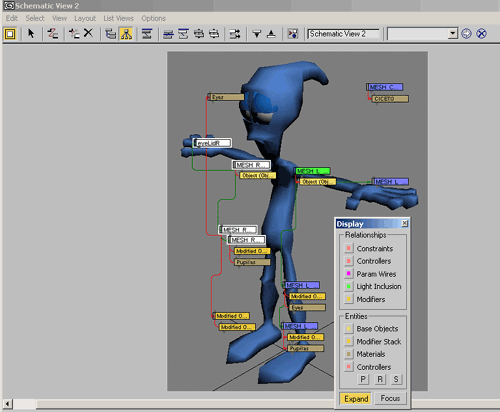This screenshot has width=500, height=412.
Task: Toggle Controllers under Relationships
Action: [x=349, y=261]
